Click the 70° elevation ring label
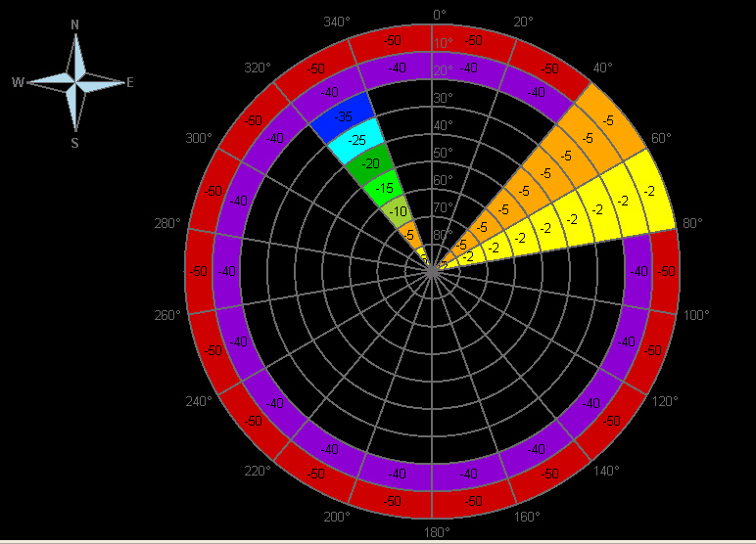This screenshot has height=544, width=756. 443,207
